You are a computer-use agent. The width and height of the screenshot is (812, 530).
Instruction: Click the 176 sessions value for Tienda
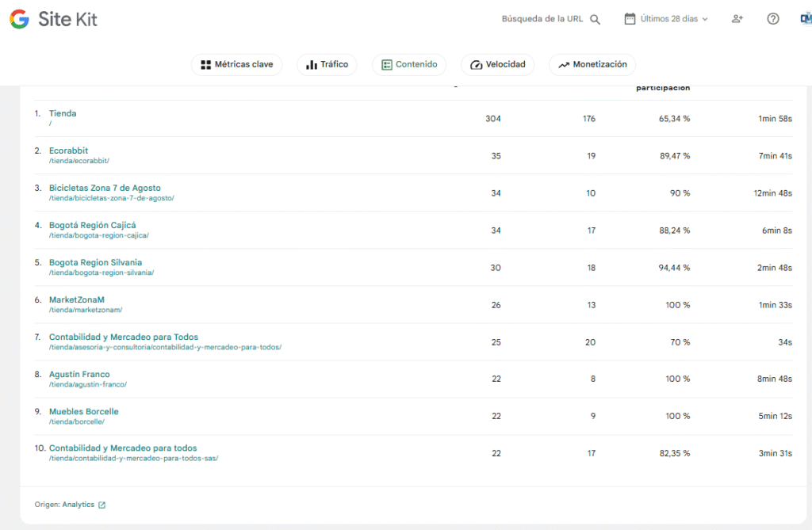click(589, 119)
